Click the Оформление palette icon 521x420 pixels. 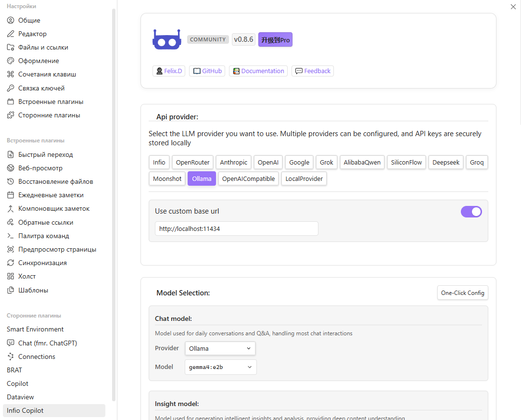click(11, 61)
